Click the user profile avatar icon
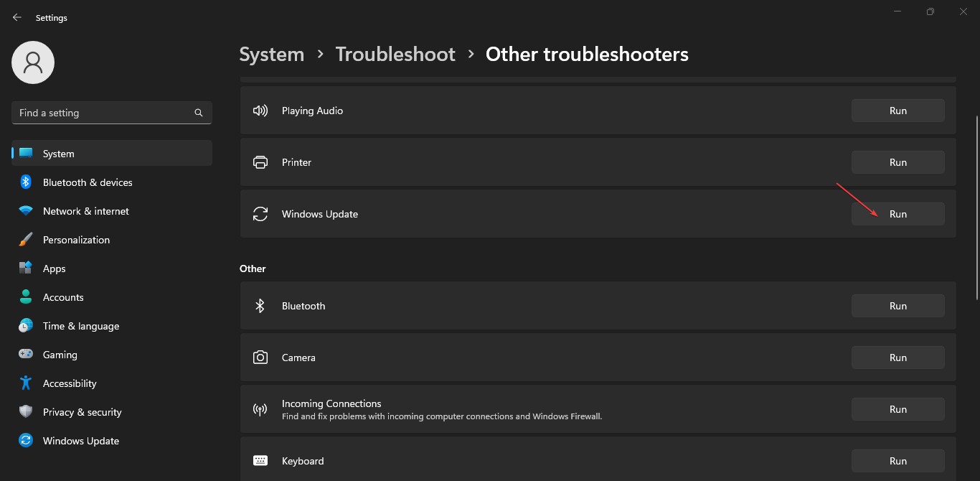Viewport: 980px width, 481px height. [33, 62]
